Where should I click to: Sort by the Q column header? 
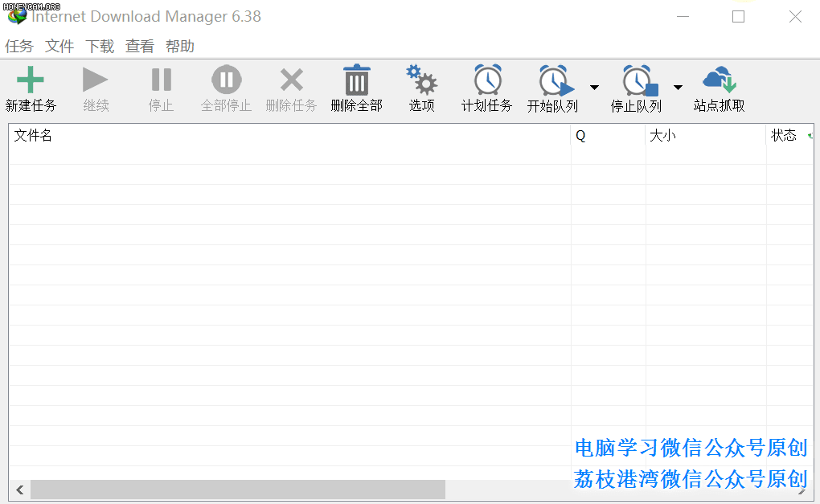(609, 135)
